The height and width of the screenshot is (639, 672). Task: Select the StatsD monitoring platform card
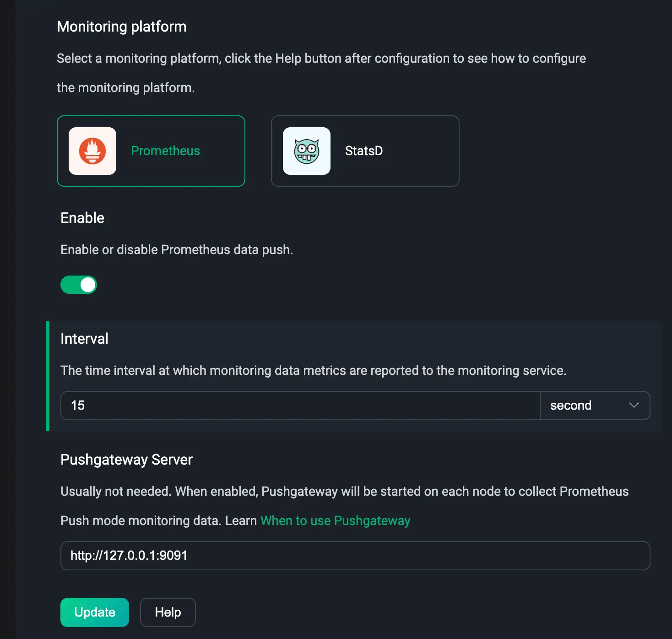[x=365, y=151]
